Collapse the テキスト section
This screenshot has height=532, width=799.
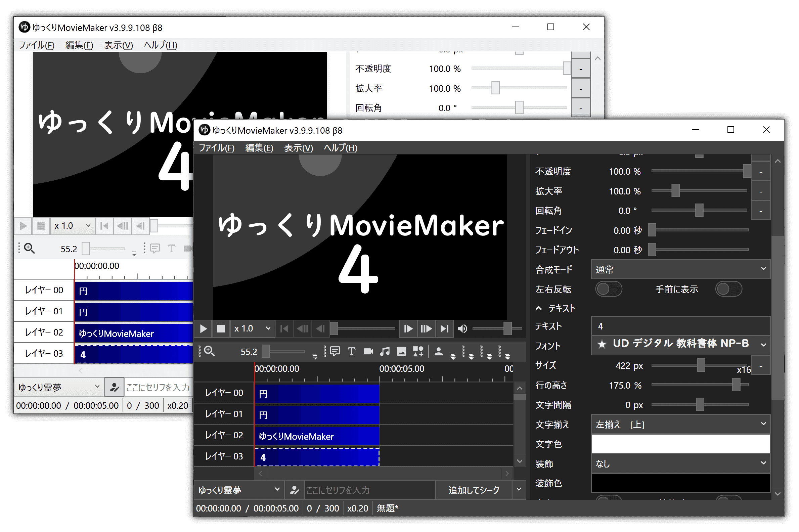539,308
